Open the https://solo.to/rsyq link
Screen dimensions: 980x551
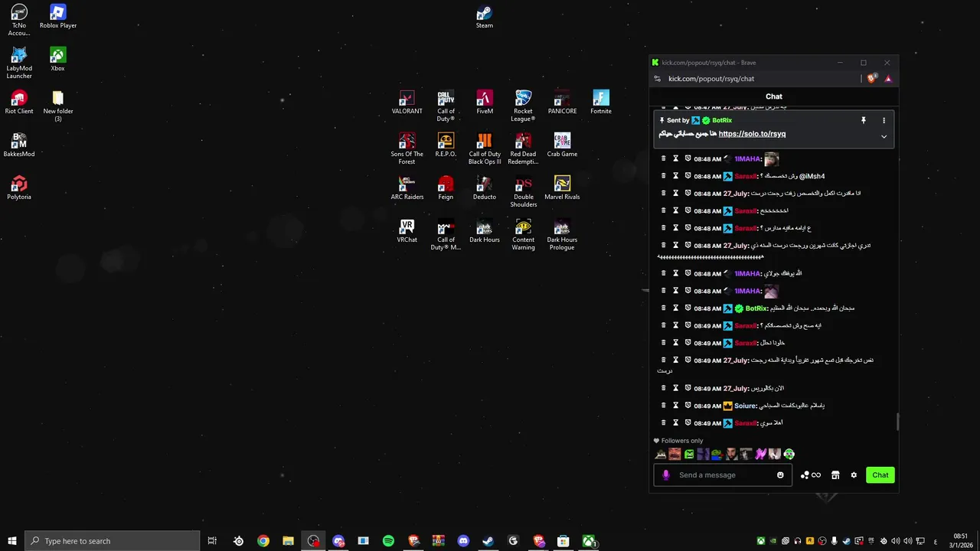[752, 134]
